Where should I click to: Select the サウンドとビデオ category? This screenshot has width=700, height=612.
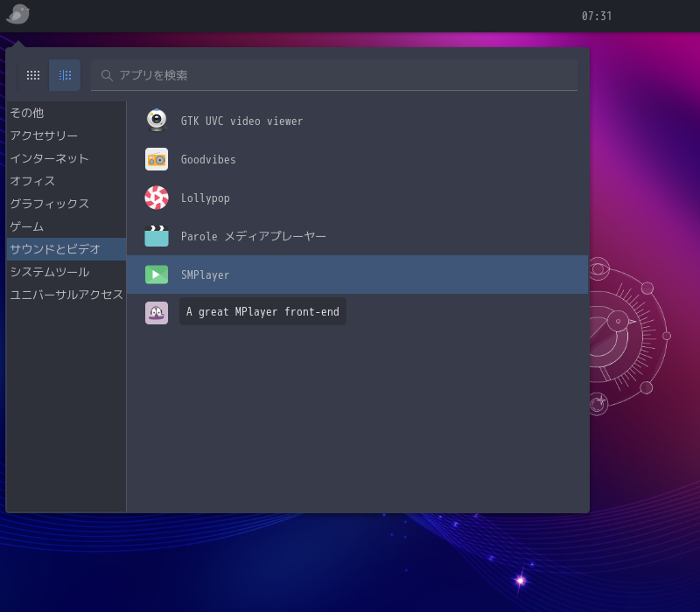66,249
